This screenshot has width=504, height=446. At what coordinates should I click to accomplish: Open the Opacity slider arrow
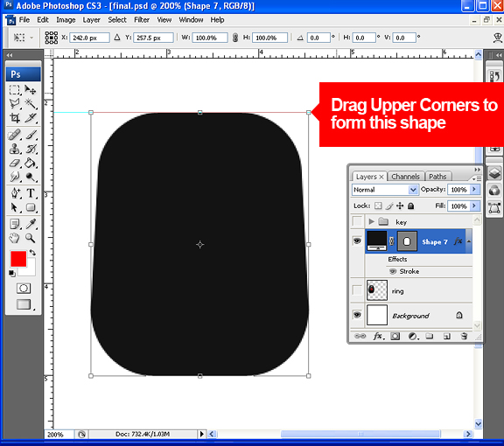pyautogui.click(x=474, y=190)
